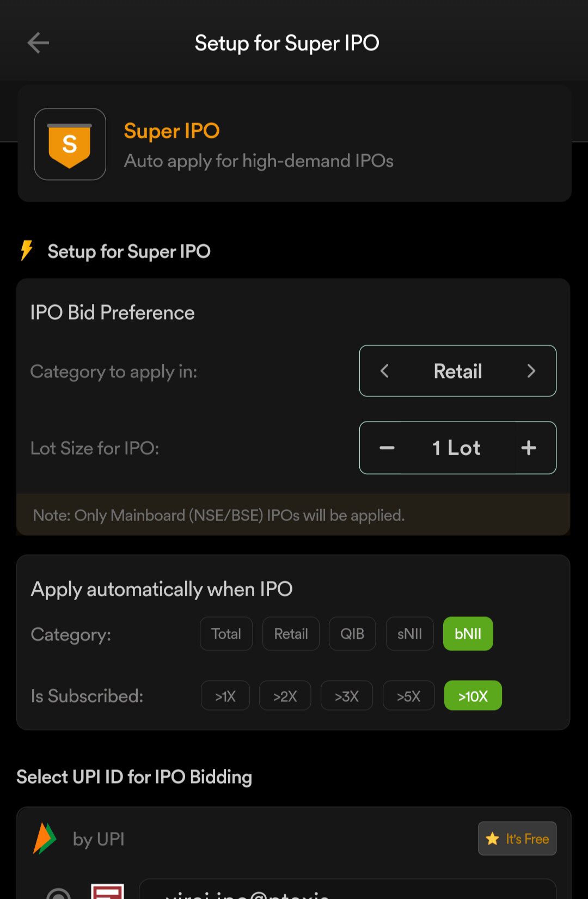Image resolution: width=588 pixels, height=899 pixels.
Task: Tap the highlighted >10X subscribed option
Action: (473, 696)
